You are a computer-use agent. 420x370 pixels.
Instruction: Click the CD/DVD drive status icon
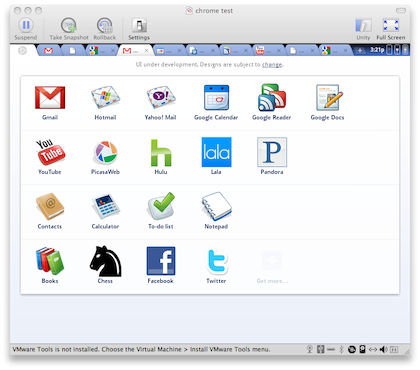[x=352, y=349]
